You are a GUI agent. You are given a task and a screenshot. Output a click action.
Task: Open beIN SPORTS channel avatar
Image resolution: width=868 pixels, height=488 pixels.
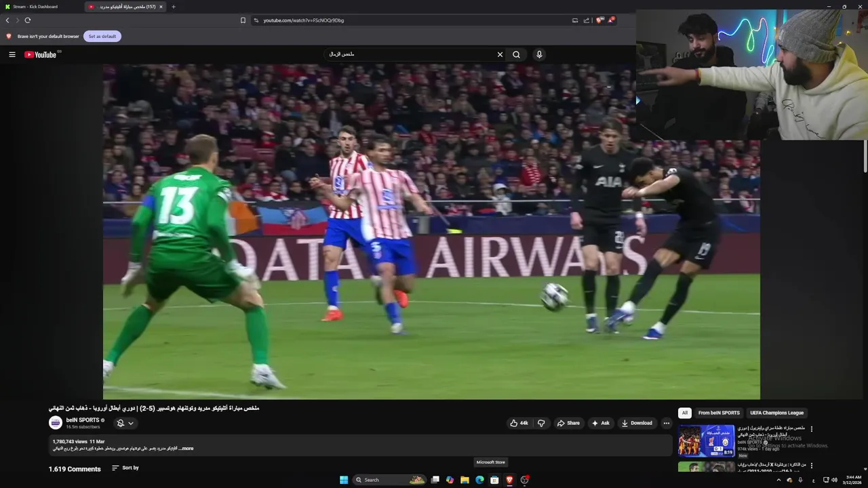pyautogui.click(x=56, y=423)
